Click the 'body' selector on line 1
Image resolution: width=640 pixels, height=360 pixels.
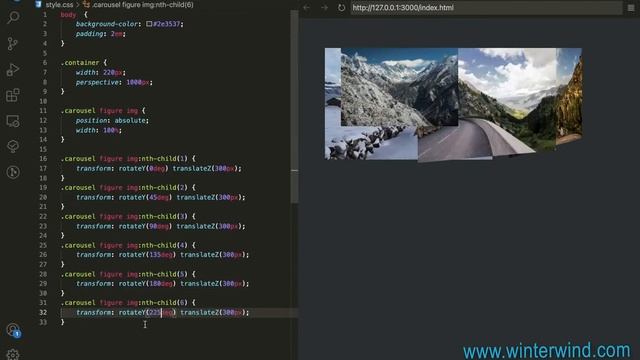pyautogui.click(x=68, y=15)
